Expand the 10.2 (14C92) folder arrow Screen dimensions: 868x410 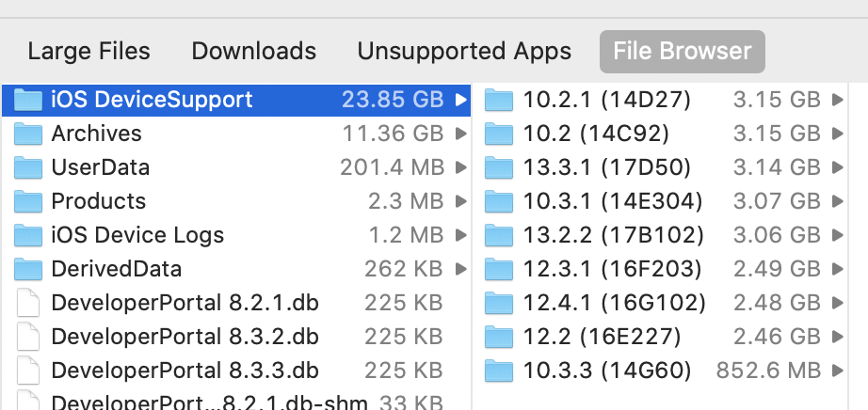coord(837,134)
